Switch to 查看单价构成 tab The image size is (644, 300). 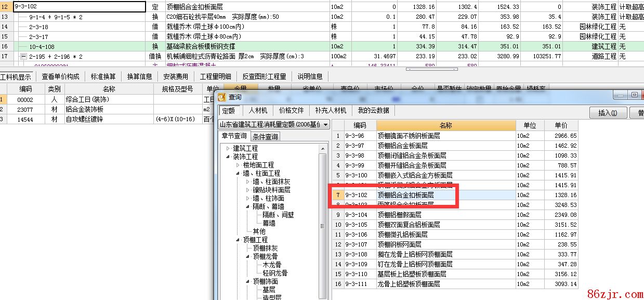coord(60,76)
